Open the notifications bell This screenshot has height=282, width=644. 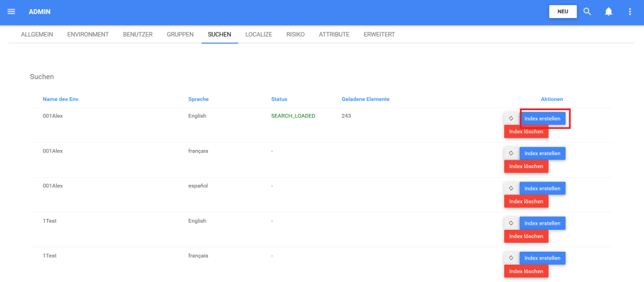click(x=609, y=12)
